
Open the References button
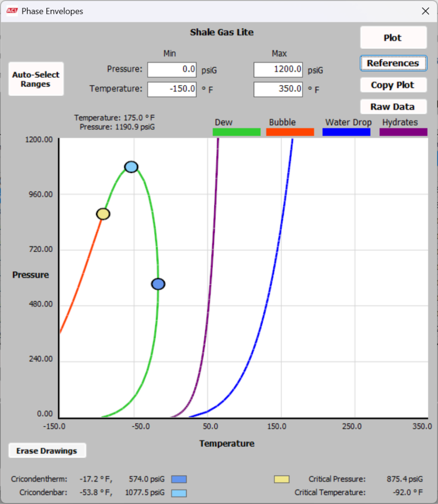tap(393, 63)
